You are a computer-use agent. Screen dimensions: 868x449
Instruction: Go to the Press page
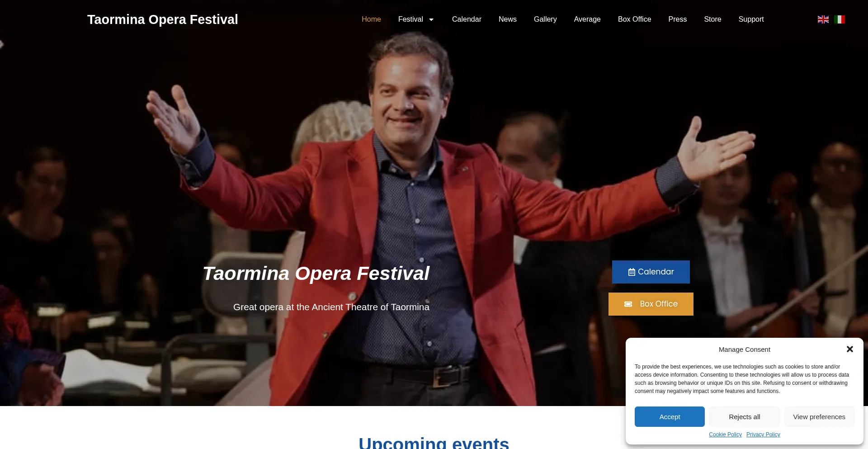[x=677, y=19]
